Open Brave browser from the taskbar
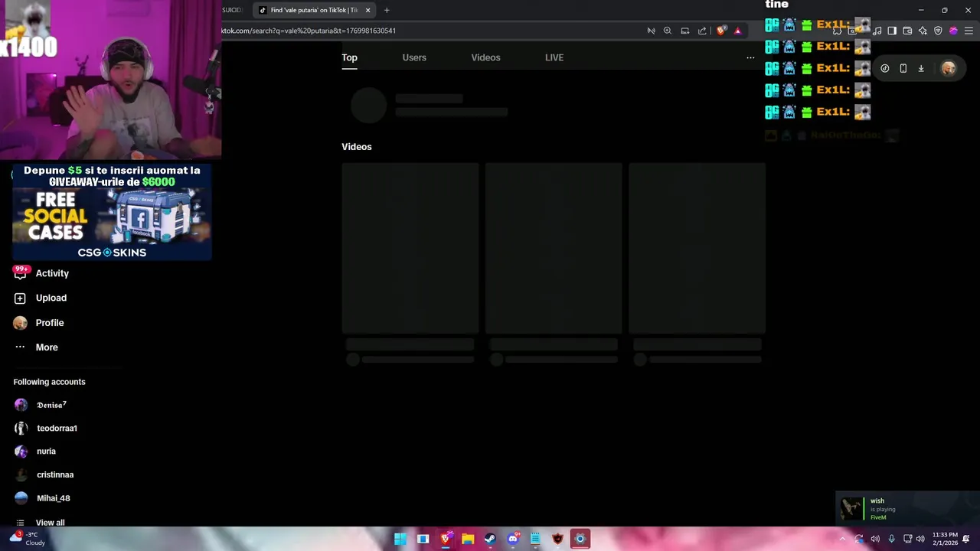 tap(446, 539)
